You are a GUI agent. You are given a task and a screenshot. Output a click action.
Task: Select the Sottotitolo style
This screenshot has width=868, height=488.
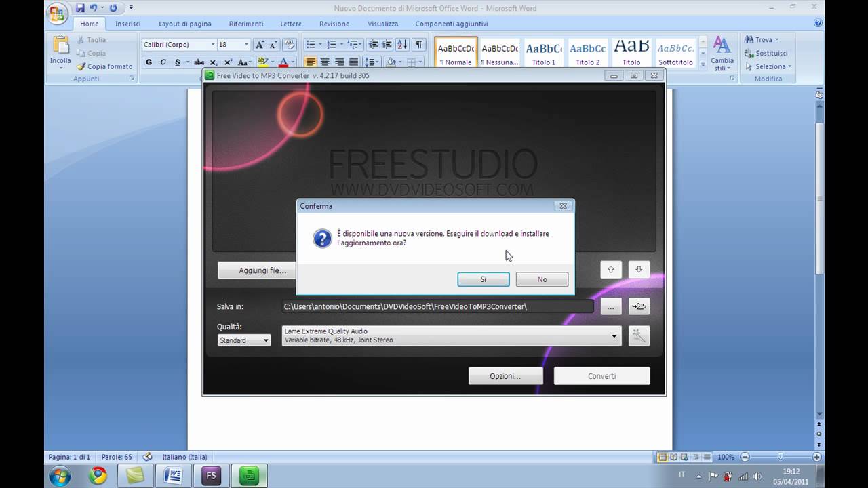[x=675, y=53]
